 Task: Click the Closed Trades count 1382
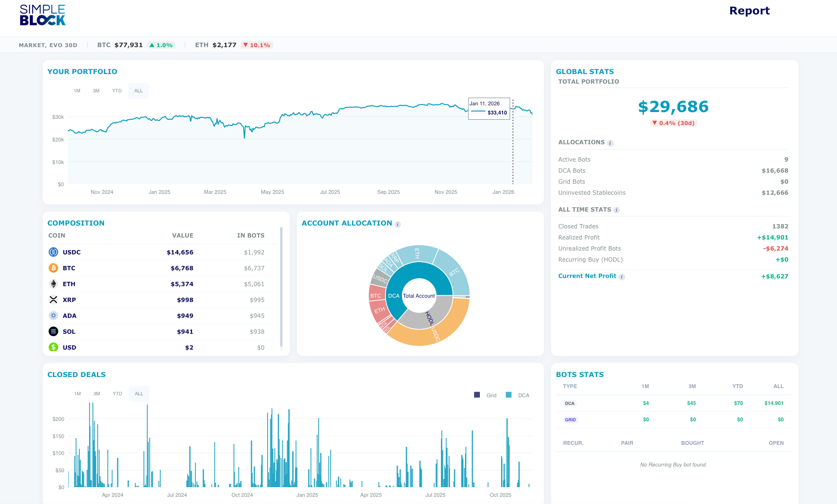780,227
